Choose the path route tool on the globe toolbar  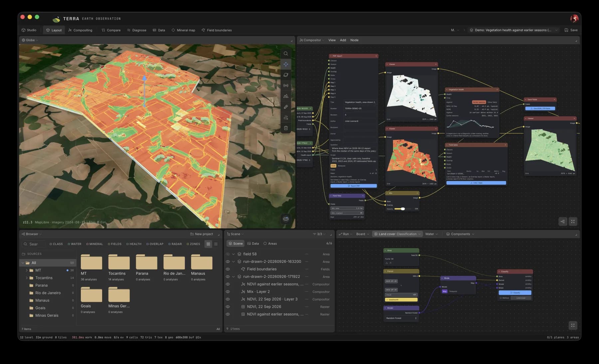[286, 117]
